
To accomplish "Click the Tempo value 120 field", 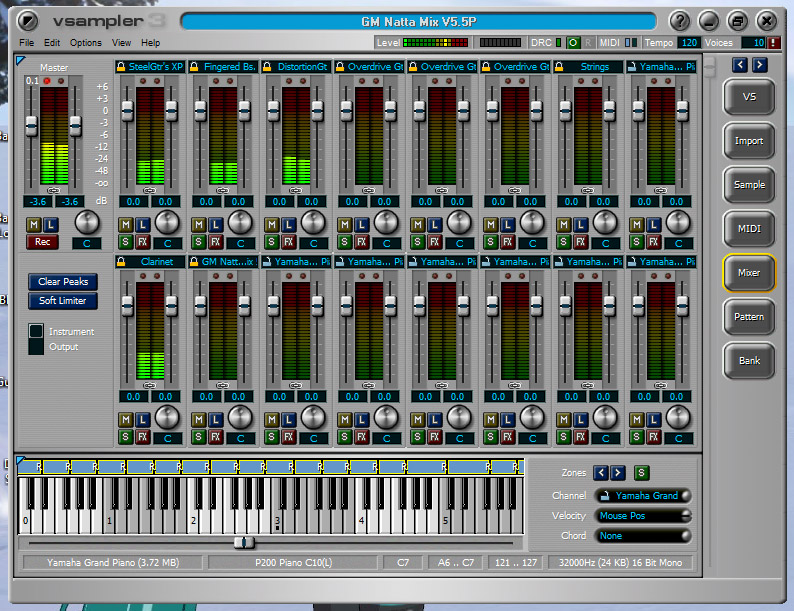I will point(689,43).
